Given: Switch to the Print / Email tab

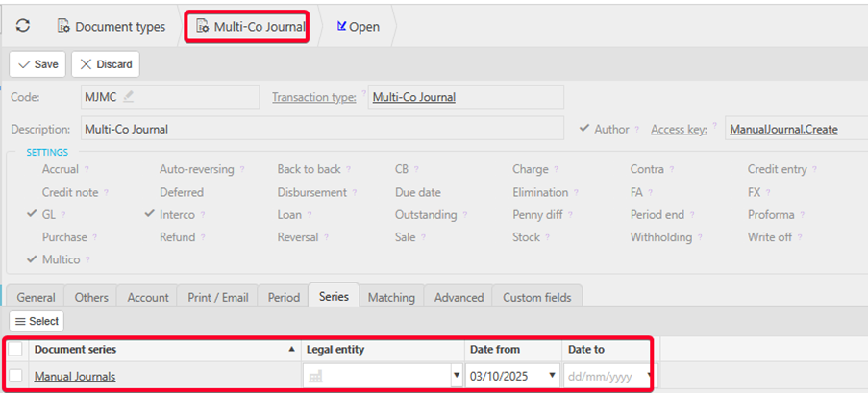Looking at the screenshot, I should click(218, 297).
